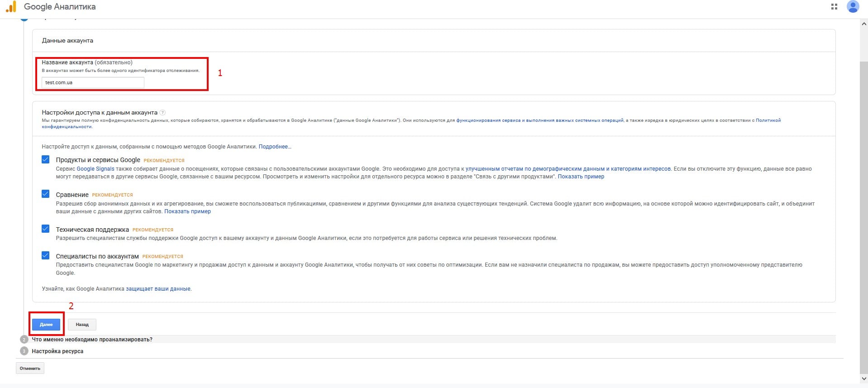Focus the account name input field
The height and width of the screenshot is (388, 868).
93,82
